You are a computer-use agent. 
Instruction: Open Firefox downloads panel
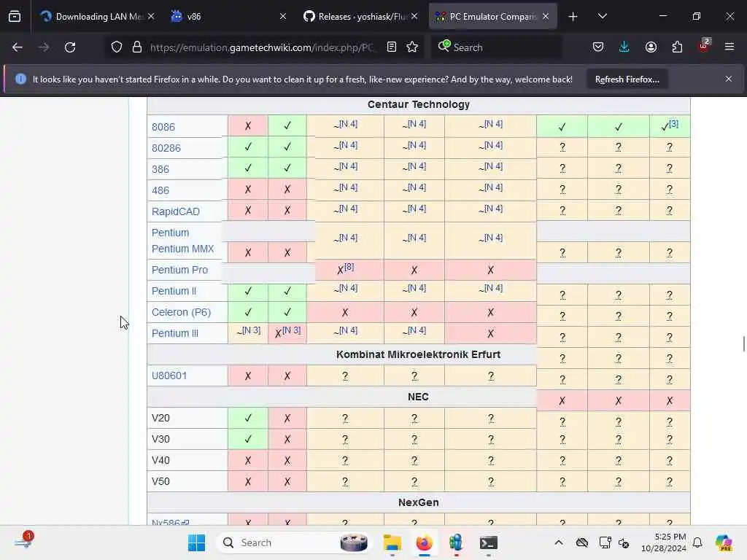[624, 47]
